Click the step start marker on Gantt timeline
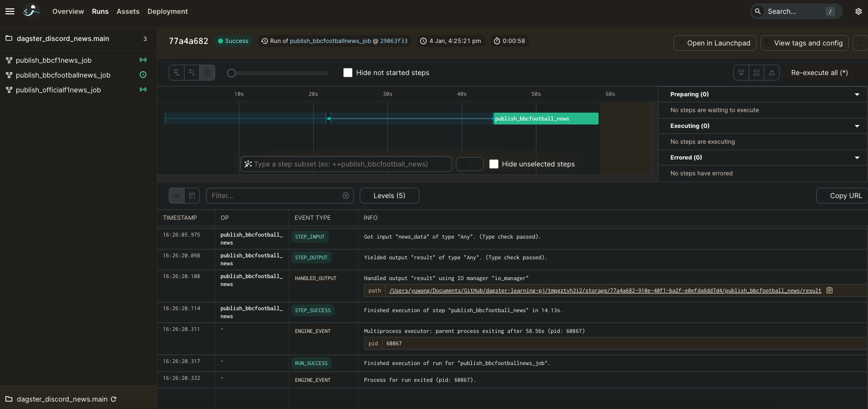 point(329,119)
